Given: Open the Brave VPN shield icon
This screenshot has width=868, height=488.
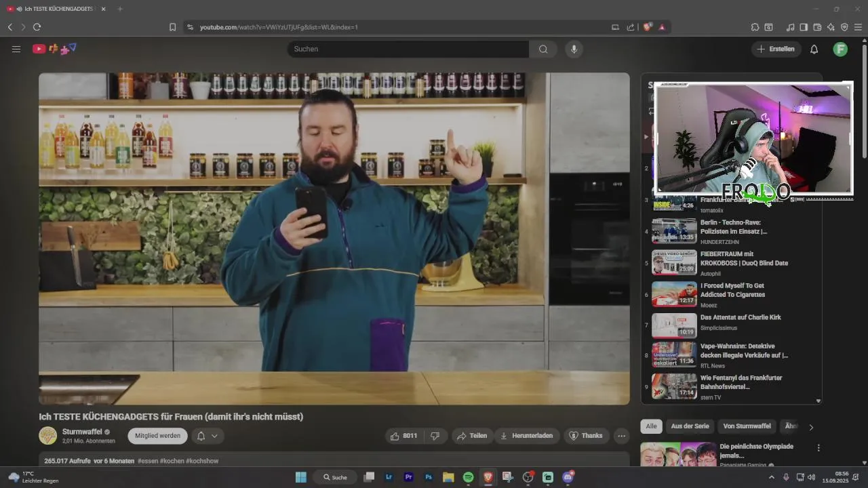Looking at the screenshot, I should pos(844,27).
